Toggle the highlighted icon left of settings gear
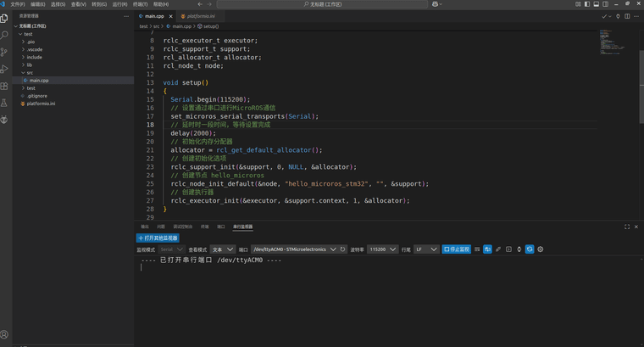The height and width of the screenshot is (347, 644). [530, 249]
